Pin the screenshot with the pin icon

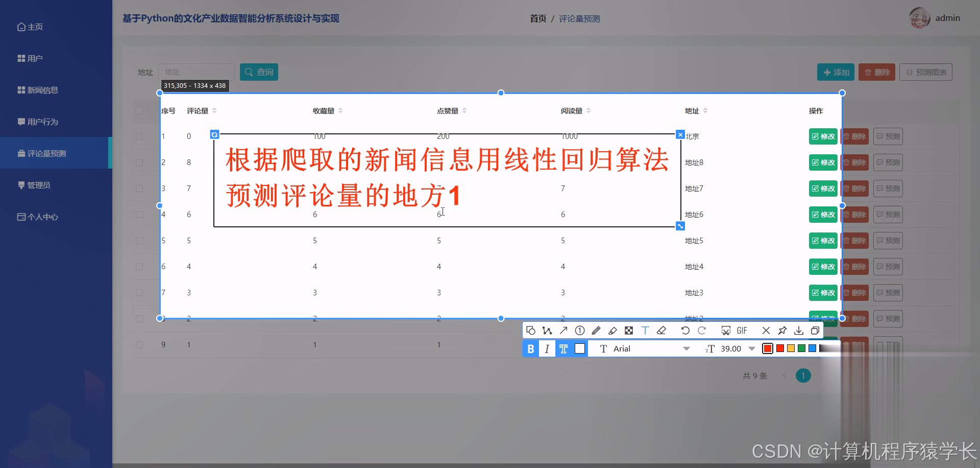782,331
